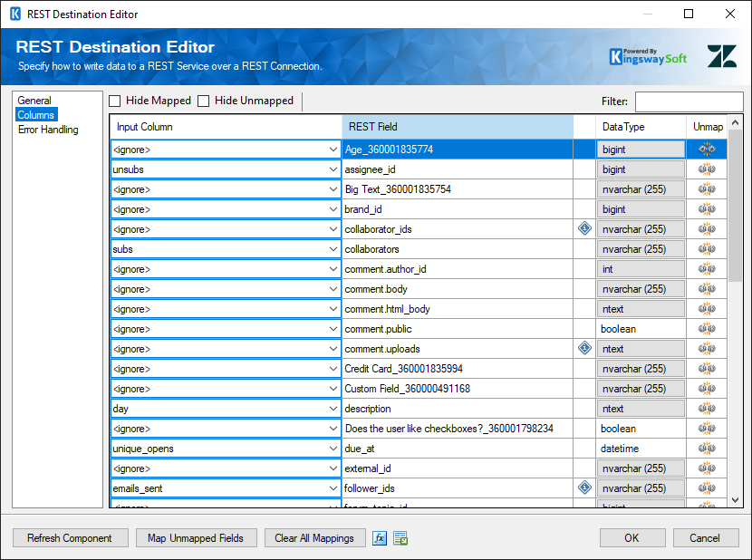Click Map Unmapped Fields button
Image resolution: width=752 pixels, height=560 pixels.
[196, 538]
